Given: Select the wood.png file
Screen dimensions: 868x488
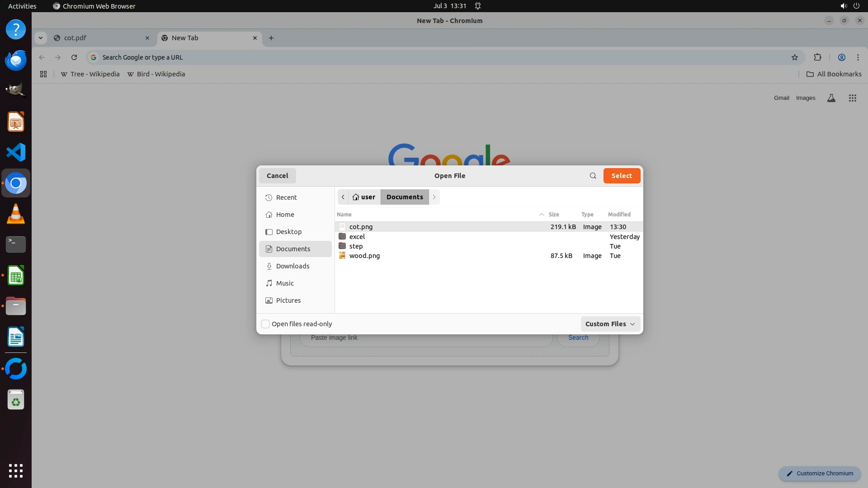Looking at the screenshot, I should (x=364, y=256).
